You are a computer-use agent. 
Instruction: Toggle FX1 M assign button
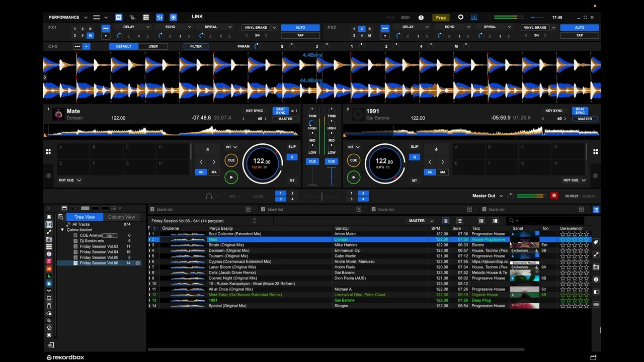(90, 36)
